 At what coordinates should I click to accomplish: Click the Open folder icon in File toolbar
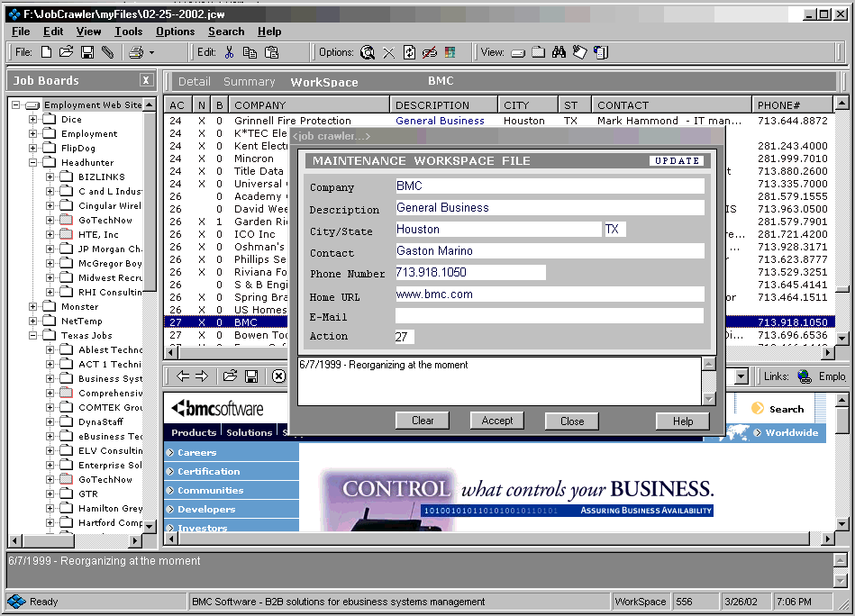coord(66,52)
